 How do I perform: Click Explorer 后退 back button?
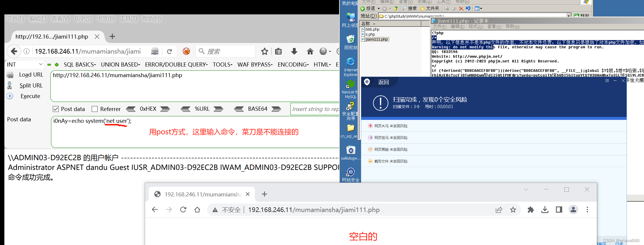(x=368, y=9)
